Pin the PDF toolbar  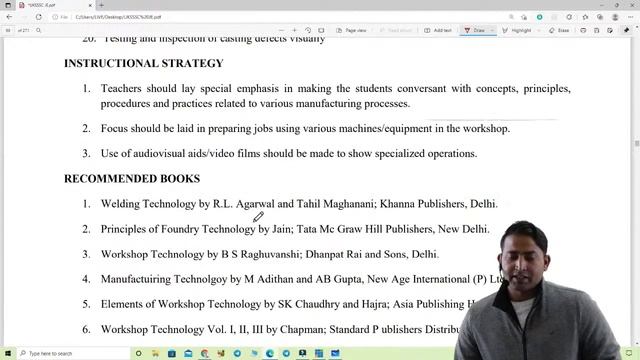[x=627, y=30]
